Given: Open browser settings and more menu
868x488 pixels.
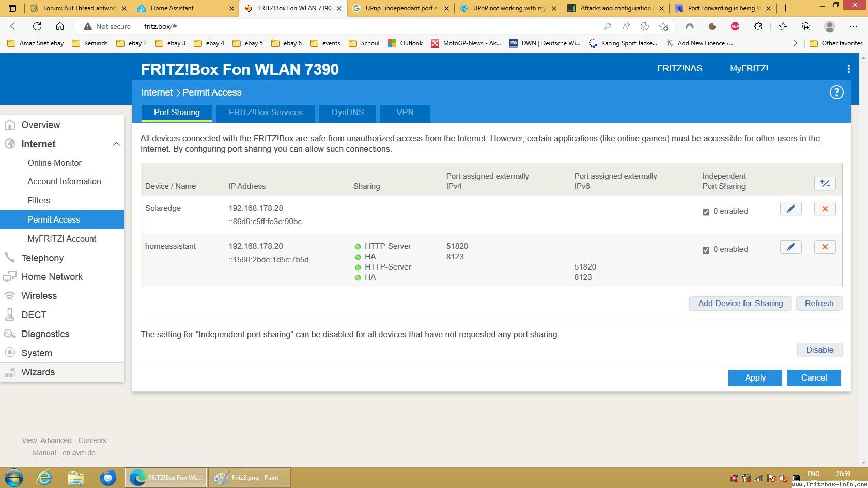Looking at the screenshot, I should tap(853, 26).
